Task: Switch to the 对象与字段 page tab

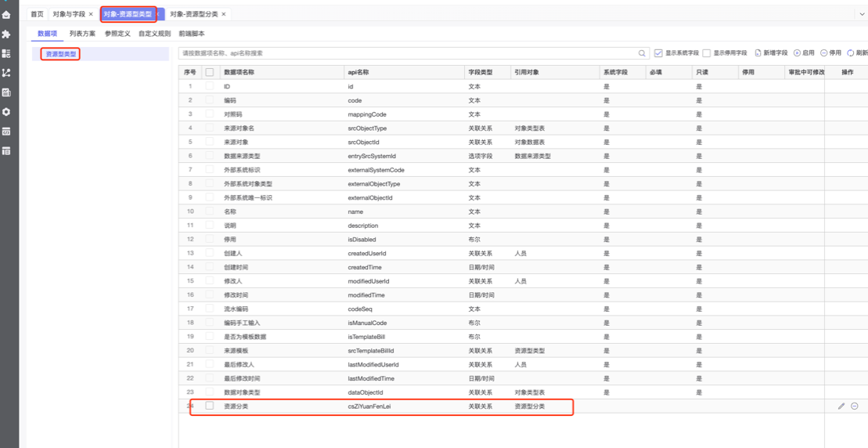Action: point(69,14)
